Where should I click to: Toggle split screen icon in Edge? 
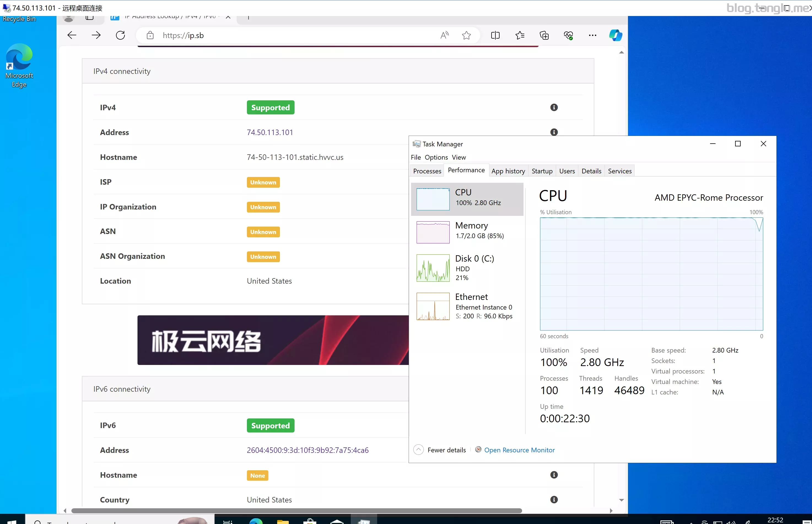click(x=495, y=35)
